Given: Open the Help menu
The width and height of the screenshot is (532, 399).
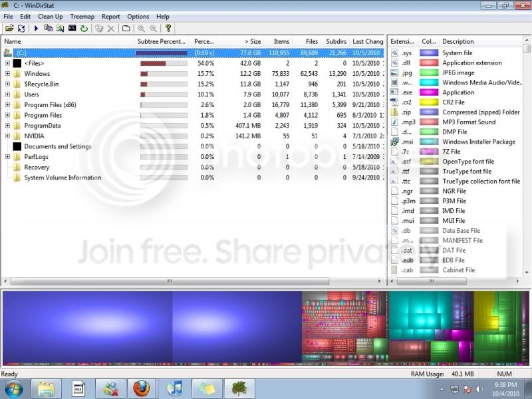Looking at the screenshot, I should tap(162, 17).
